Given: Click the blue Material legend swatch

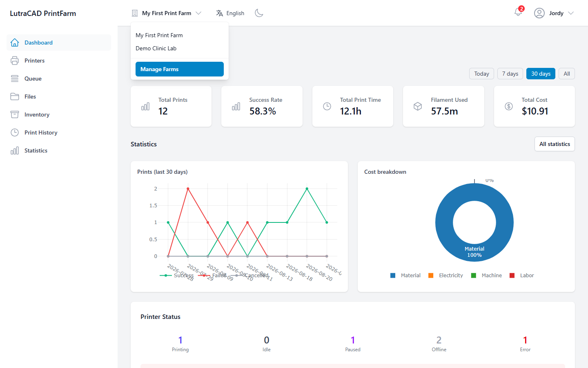Looking at the screenshot, I should [393, 276].
